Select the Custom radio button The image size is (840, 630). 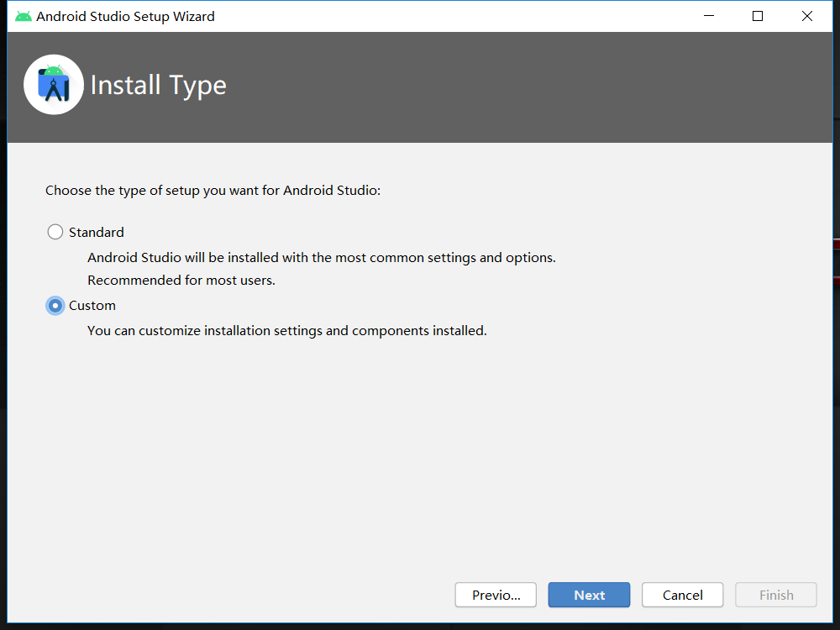coord(55,306)
